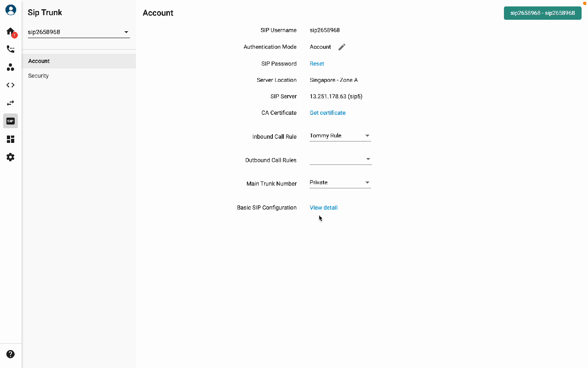This screenshot has width=588, height=368.
Task: Click the Reset SIP password link
Action: (x=317, y=64)
